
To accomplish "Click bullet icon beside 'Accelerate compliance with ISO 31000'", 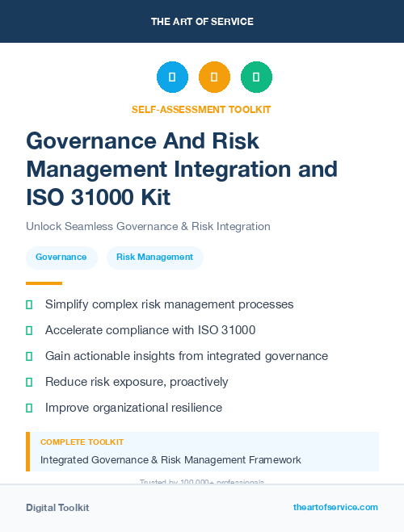I will coord(29,330).
